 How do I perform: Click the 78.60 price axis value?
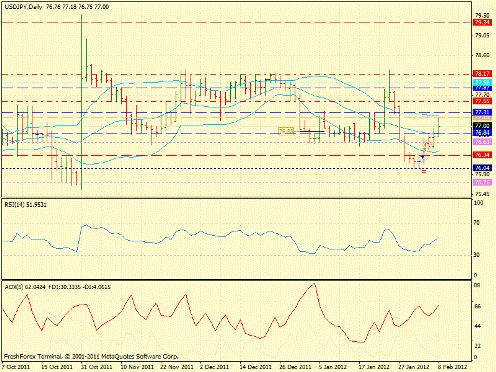pyautogui.click(x=482, y=55)
